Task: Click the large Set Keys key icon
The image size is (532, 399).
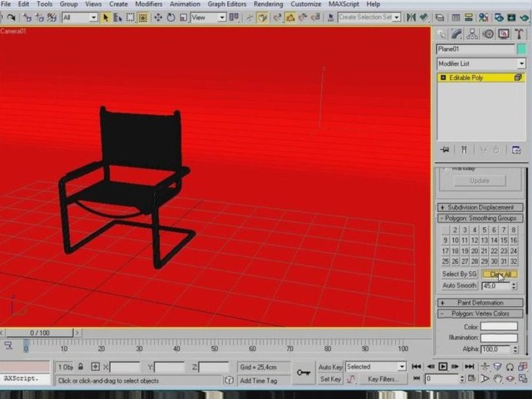Action: 303,373
